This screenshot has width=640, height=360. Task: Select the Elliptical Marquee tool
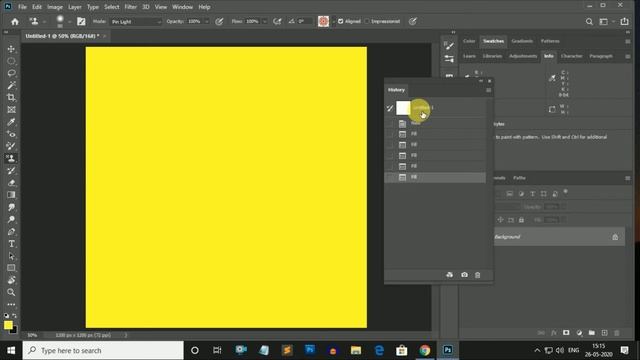click(11, 61)
